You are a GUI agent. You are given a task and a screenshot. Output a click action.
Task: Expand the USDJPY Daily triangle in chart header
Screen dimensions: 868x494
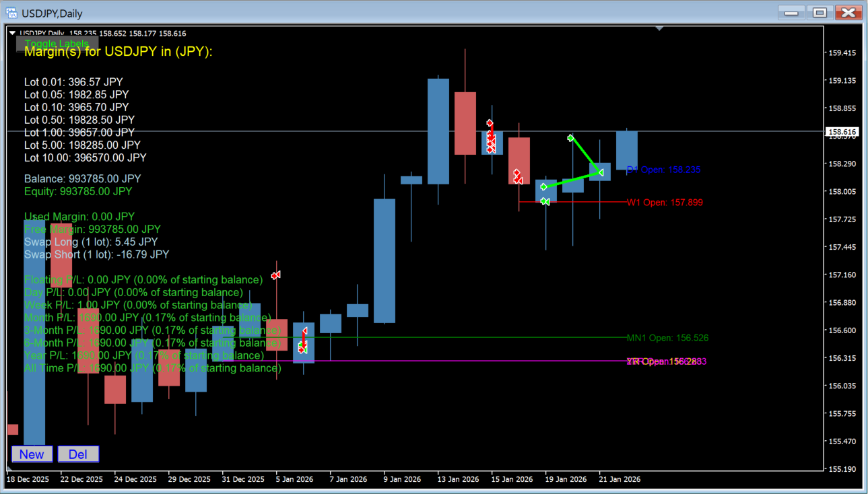pyautogui.click(x=12, y=33)
